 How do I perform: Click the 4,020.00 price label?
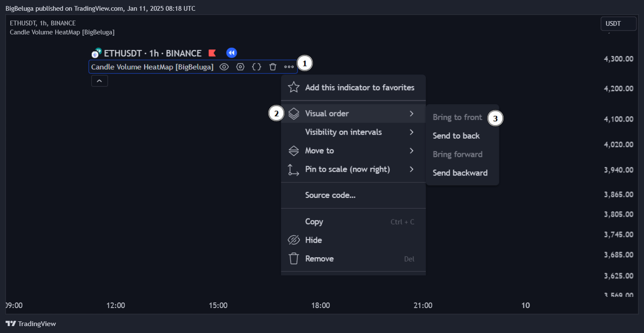click(x=619, y=145)
